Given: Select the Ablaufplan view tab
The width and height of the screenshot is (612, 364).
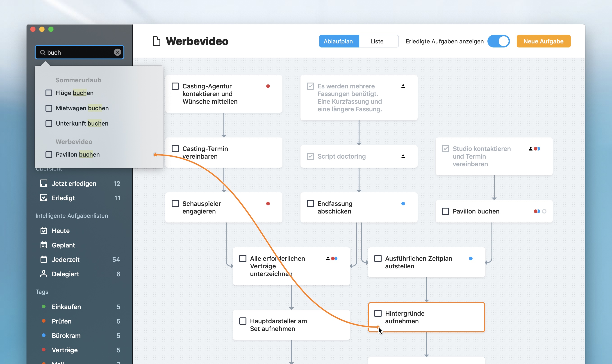Looking at the screenshot, I should (338, 41).
